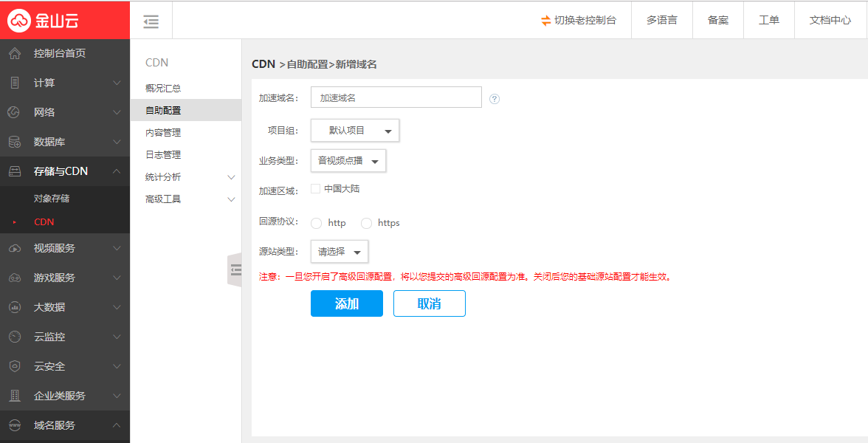Click 切换老控制台 link

(585, 21)
